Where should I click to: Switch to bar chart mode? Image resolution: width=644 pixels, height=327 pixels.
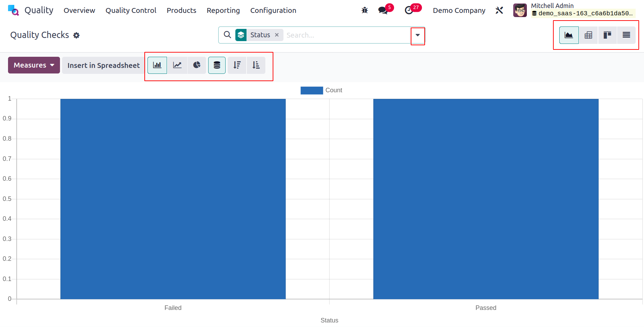coord(157,65)
